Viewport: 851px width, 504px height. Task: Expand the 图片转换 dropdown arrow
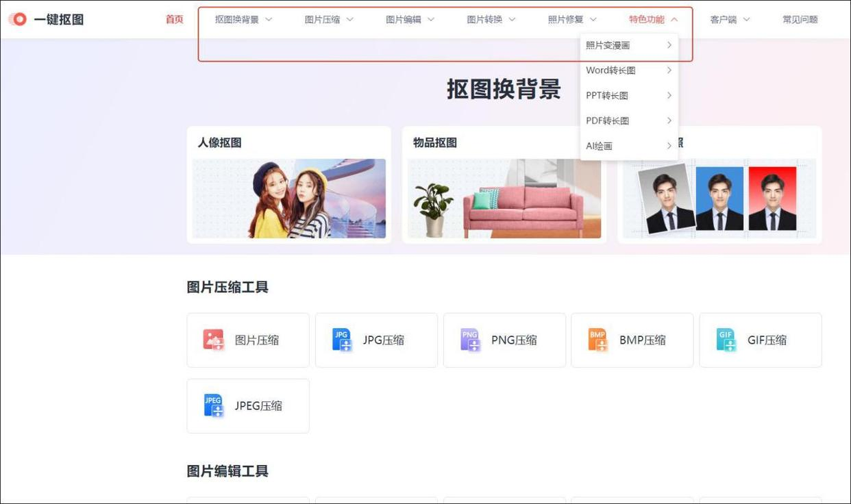(x=512, y=19)
